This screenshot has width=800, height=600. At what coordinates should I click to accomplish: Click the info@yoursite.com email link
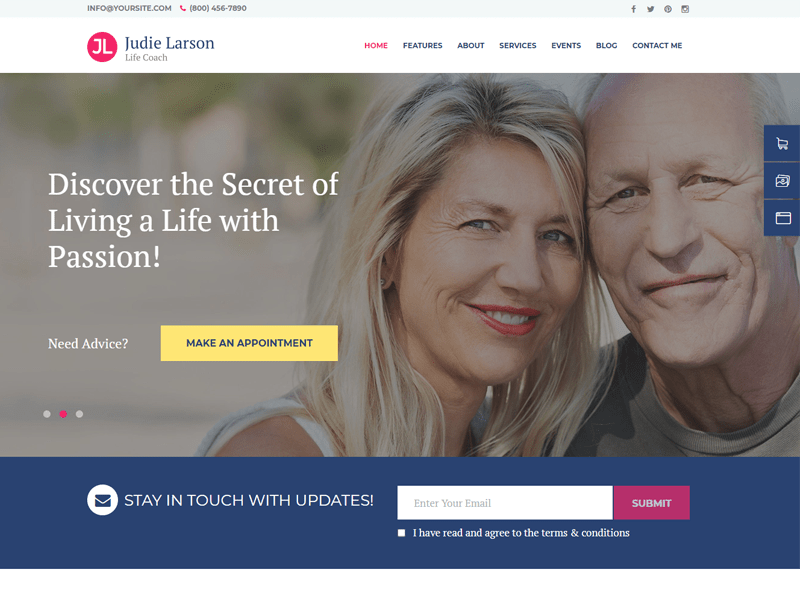click(129, 8)
